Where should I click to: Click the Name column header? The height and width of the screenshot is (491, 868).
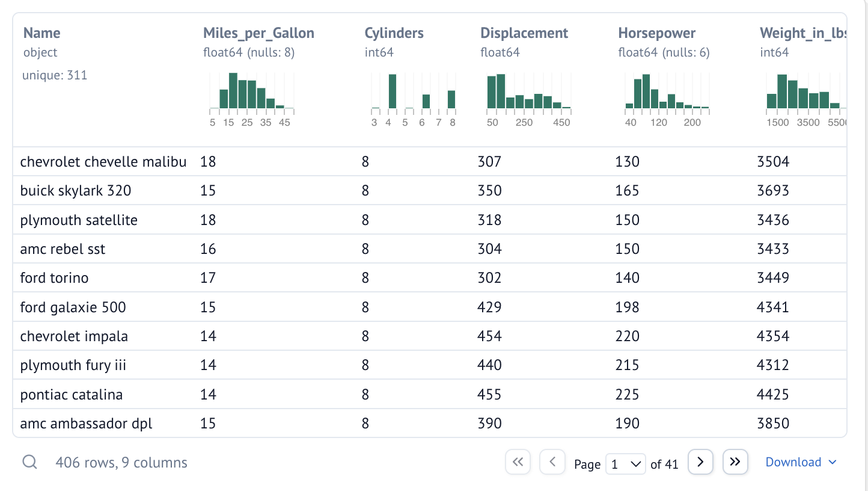[42, 33]
